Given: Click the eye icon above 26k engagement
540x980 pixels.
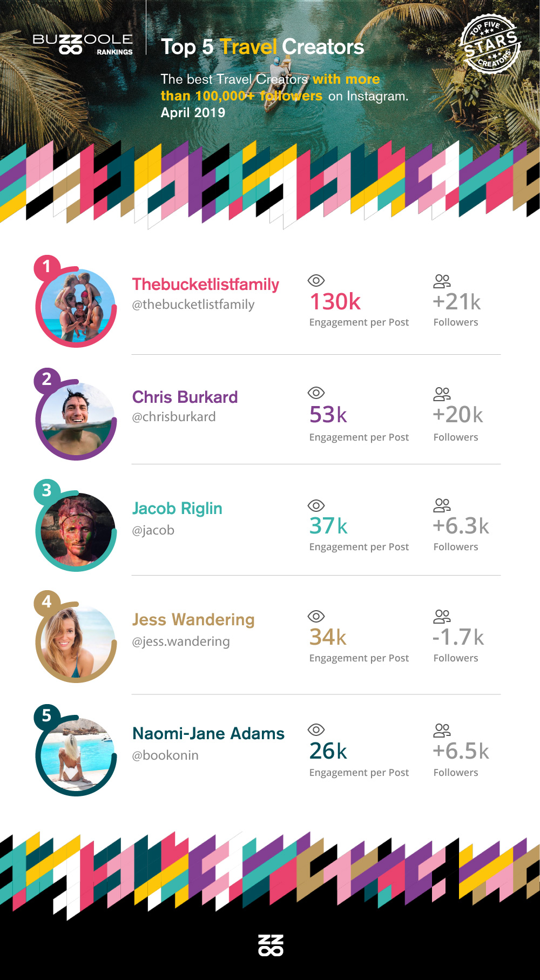Looking at the screenshot, I should [x=316, y=730].
